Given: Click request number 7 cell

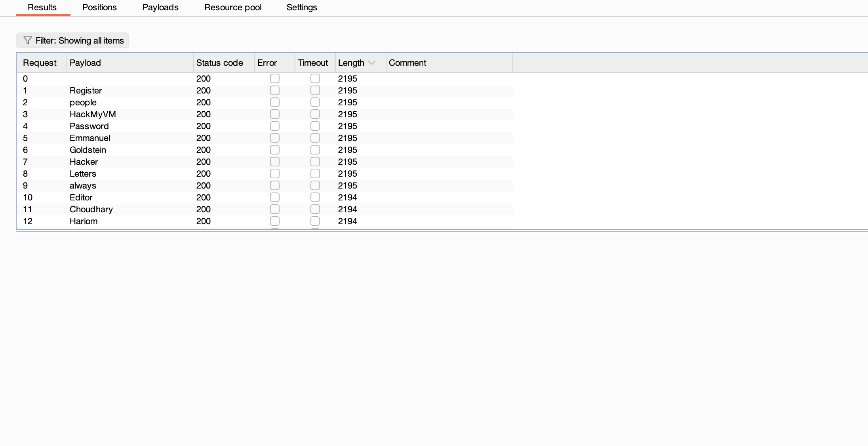Looking at the screenshot, I should click(42, 162).
